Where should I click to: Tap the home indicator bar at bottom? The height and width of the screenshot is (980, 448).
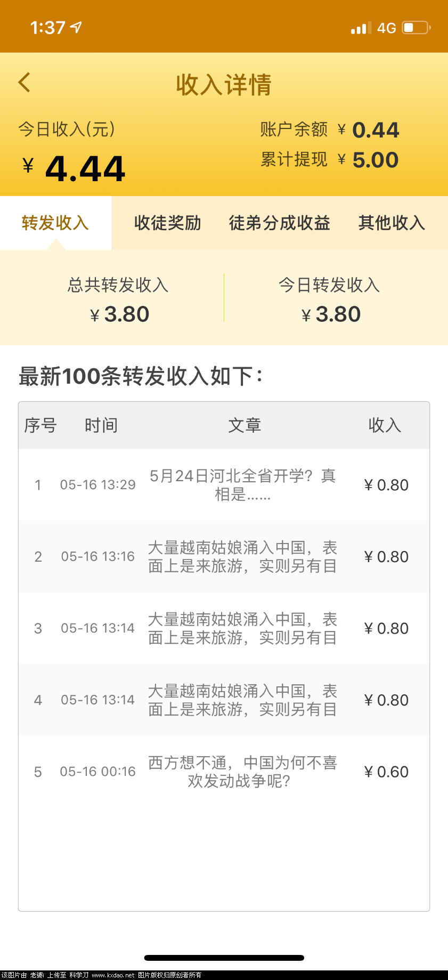pyautogui.click(x=224, y=958)
